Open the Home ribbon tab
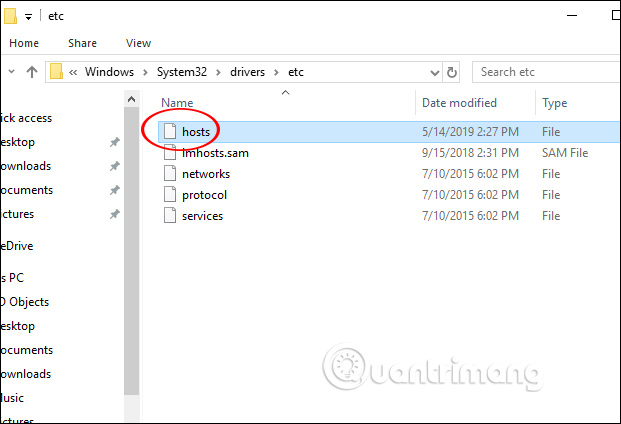 (24, 43)
